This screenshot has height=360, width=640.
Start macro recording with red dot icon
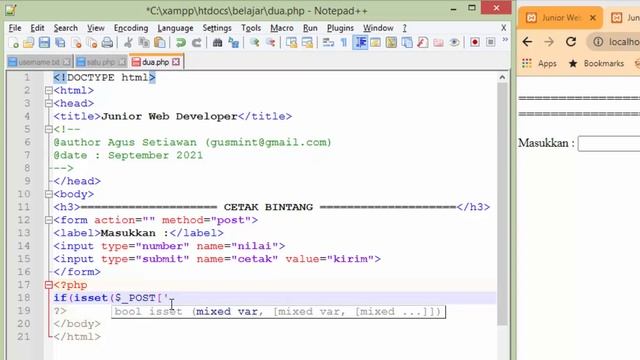coord(475,42)
